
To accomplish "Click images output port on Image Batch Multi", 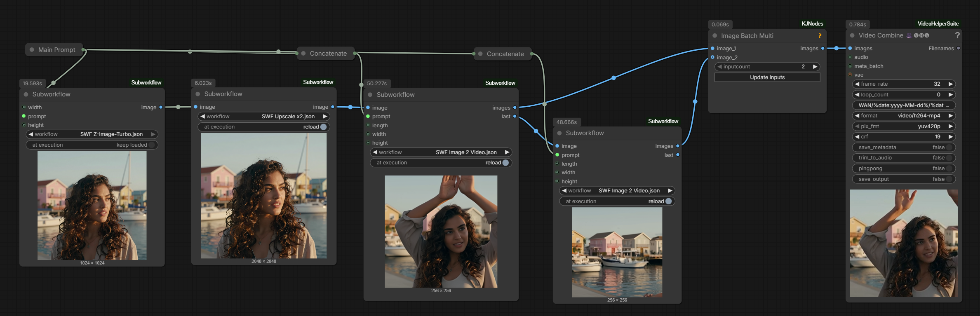I will click(823, 48).
